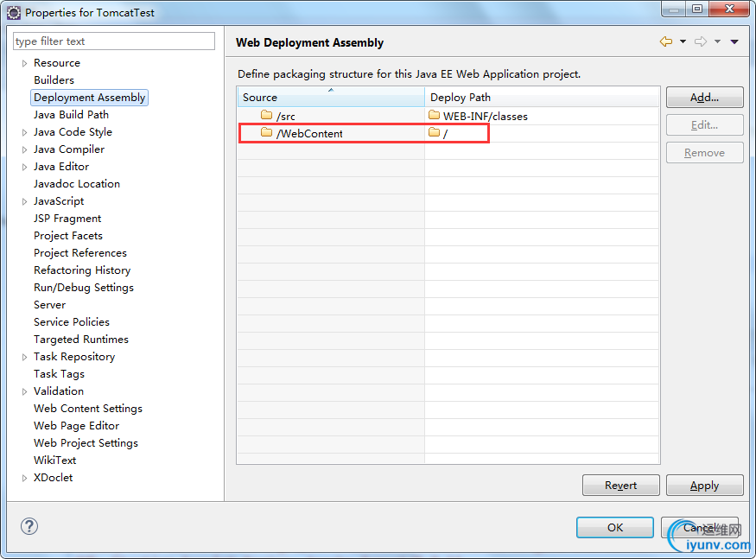The height and width of the screenshot is (559, 756).
Task: Select the /src source row
Action: point(331,116)
